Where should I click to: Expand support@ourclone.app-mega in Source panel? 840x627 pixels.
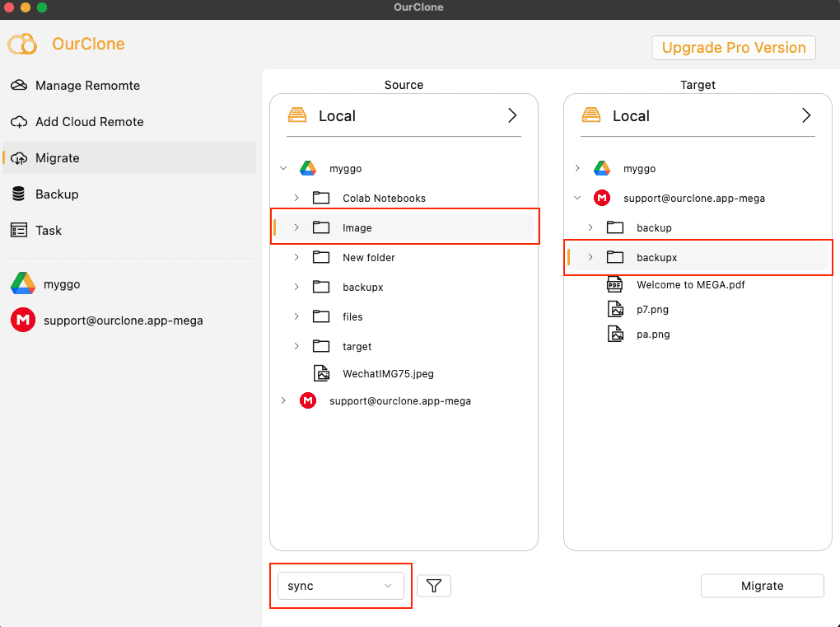coord(283,401)
